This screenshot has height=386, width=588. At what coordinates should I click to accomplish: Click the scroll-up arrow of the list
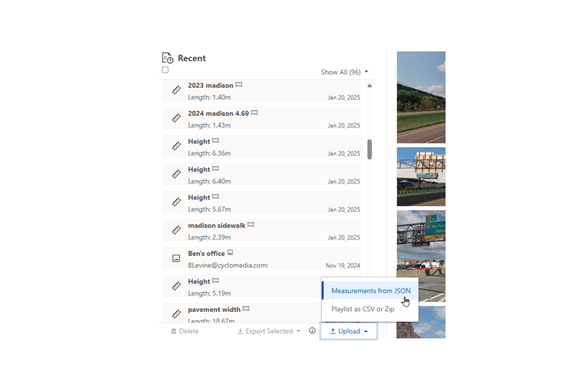[x=370, y=86]
